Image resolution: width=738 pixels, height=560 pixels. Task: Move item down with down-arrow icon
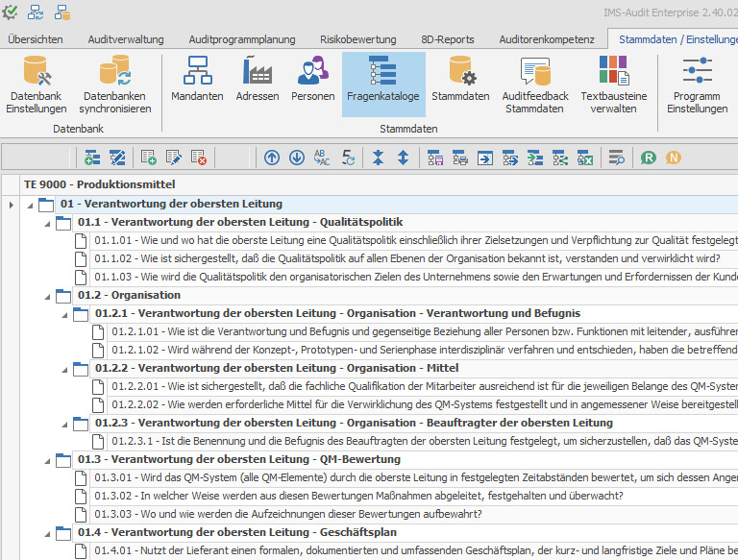[297, 158]
